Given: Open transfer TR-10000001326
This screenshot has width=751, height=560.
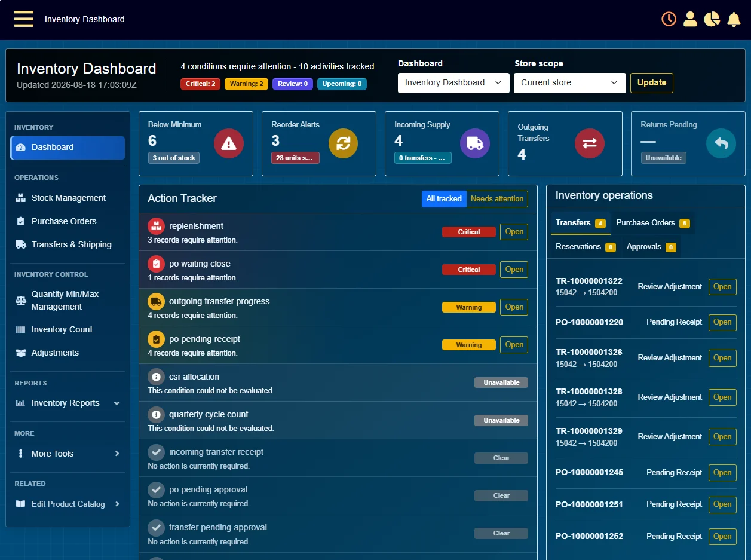Looking at the screenshot, I should pyautogui.click(x=722, y=358).
